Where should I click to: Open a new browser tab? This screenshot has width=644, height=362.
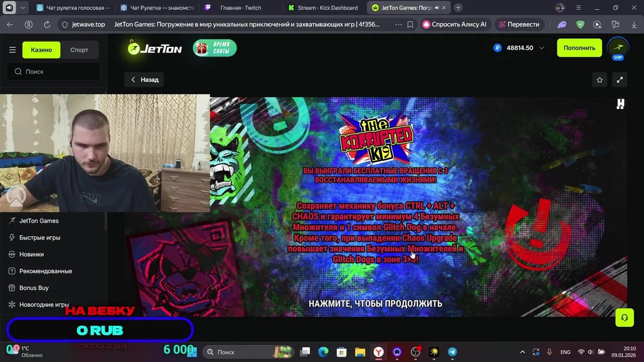pyautogui.click(x=458, y=8)
